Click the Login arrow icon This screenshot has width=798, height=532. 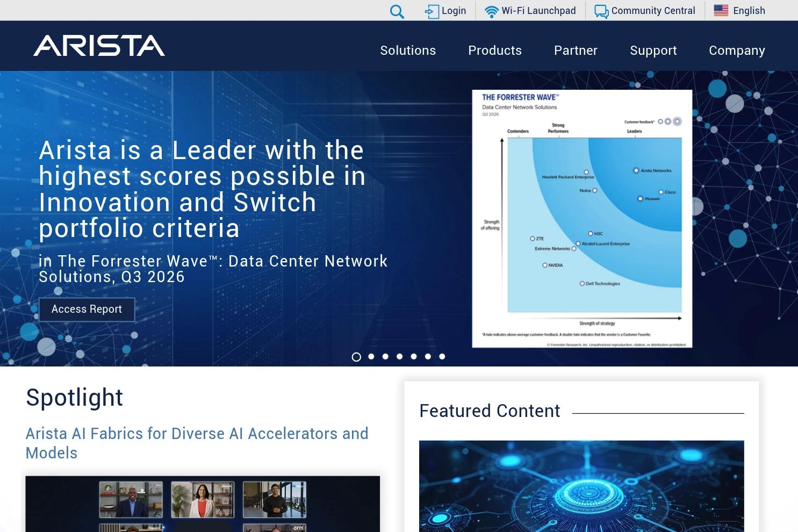(432, 11)
